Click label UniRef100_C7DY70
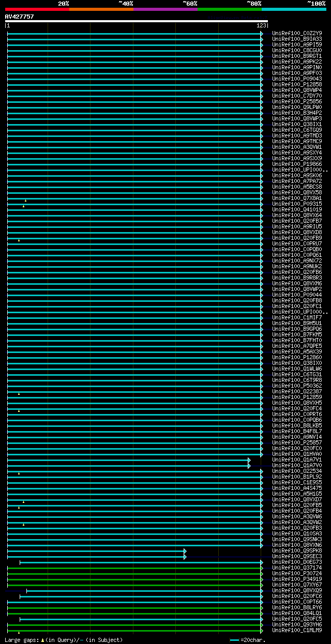Viewport: 331px width, 644px height. pos(297,96)
